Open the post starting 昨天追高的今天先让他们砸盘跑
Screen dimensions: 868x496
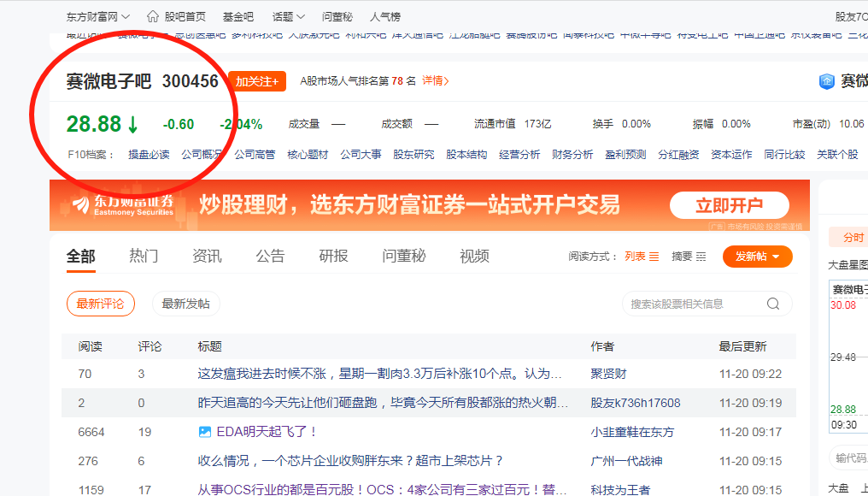[x=383, y=402]
